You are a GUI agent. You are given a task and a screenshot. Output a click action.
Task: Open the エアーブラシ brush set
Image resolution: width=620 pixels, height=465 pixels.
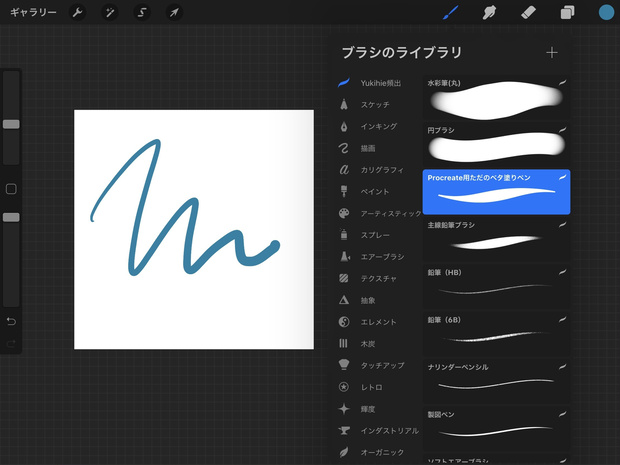click(x=378, y=257)
